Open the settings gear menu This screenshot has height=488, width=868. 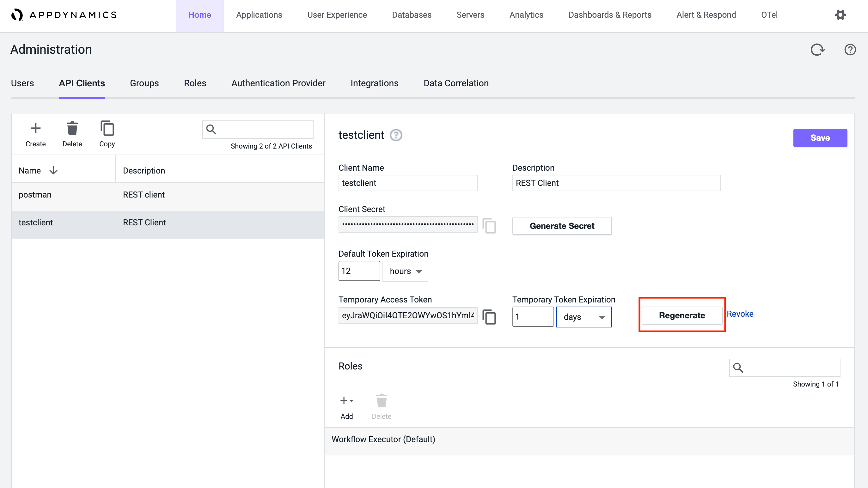point(840,15)
